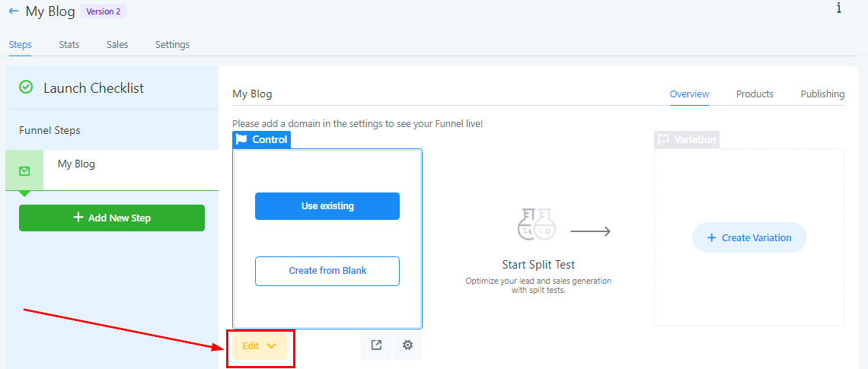Image resolution: width=868 pixels, height=369 pixels.
Task: Click the split test flask icon
Action: tap(537, 223)
